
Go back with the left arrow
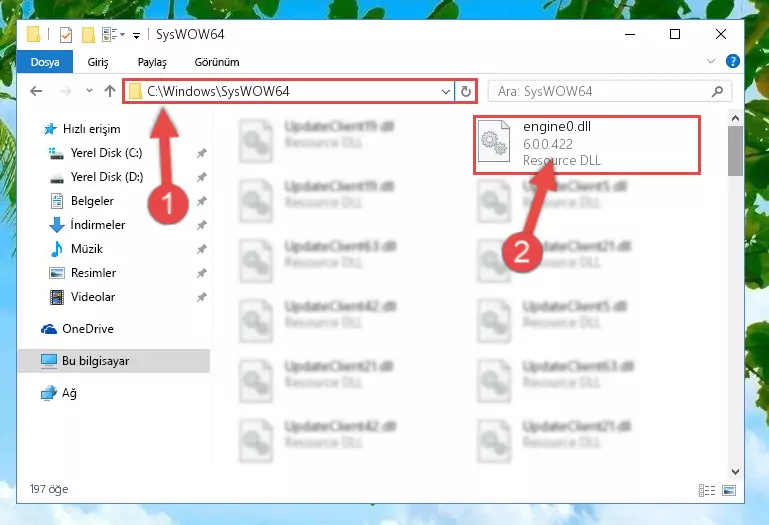36,91
